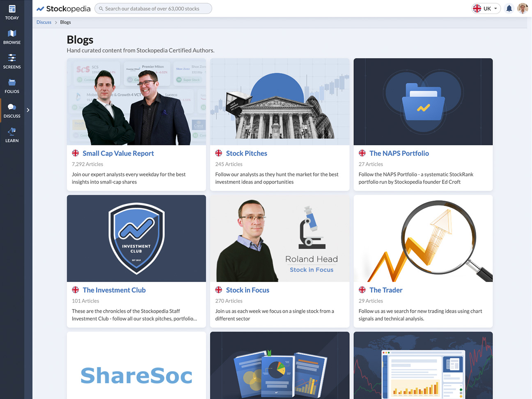Screen dimensions: 532x399
Task: Click the "29 Articles" count
Action: tap(371, 301)
